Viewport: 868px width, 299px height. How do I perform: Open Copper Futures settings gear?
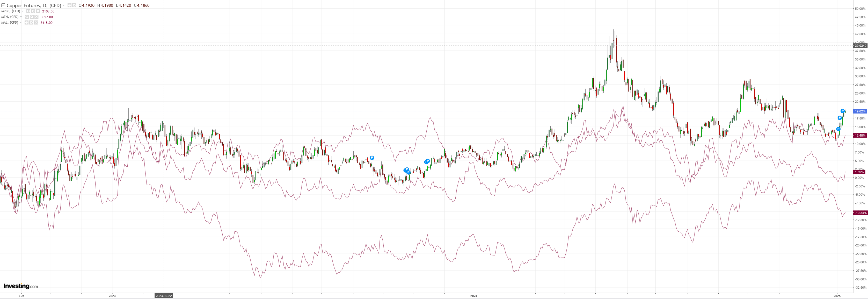click(74, 5)
